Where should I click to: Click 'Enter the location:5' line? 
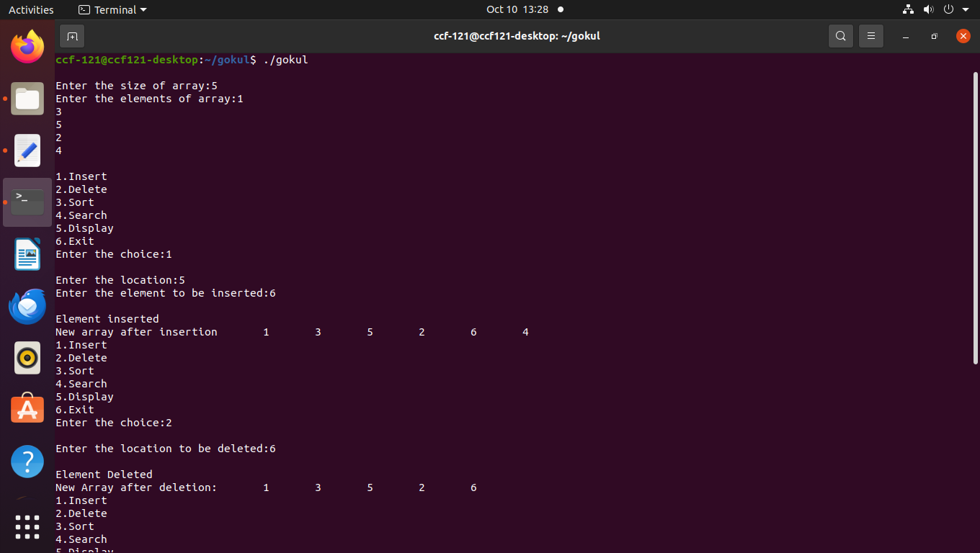(x=120, y=280)
